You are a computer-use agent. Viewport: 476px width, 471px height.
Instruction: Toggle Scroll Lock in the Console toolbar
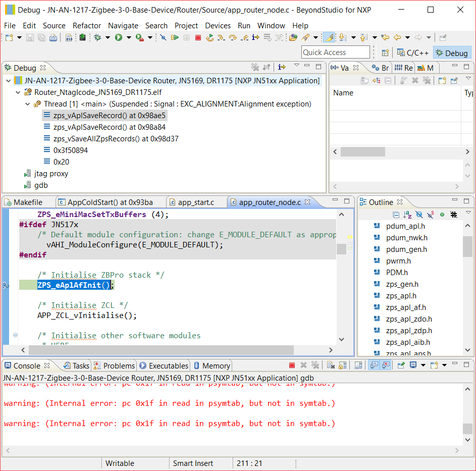point(342,365)
